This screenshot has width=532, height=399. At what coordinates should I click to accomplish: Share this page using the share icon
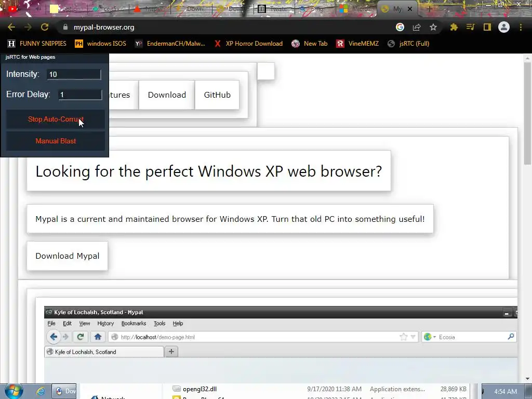[x=417, y=27]
